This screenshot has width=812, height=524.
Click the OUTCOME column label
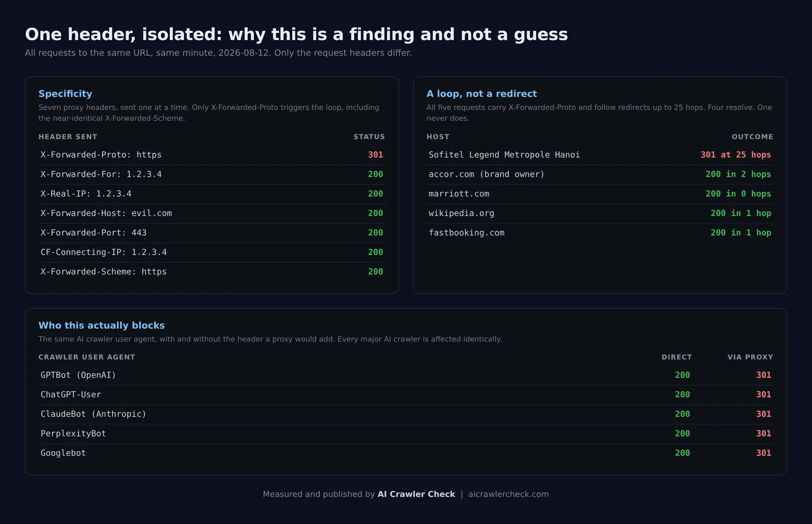click(x=753, y=137)
